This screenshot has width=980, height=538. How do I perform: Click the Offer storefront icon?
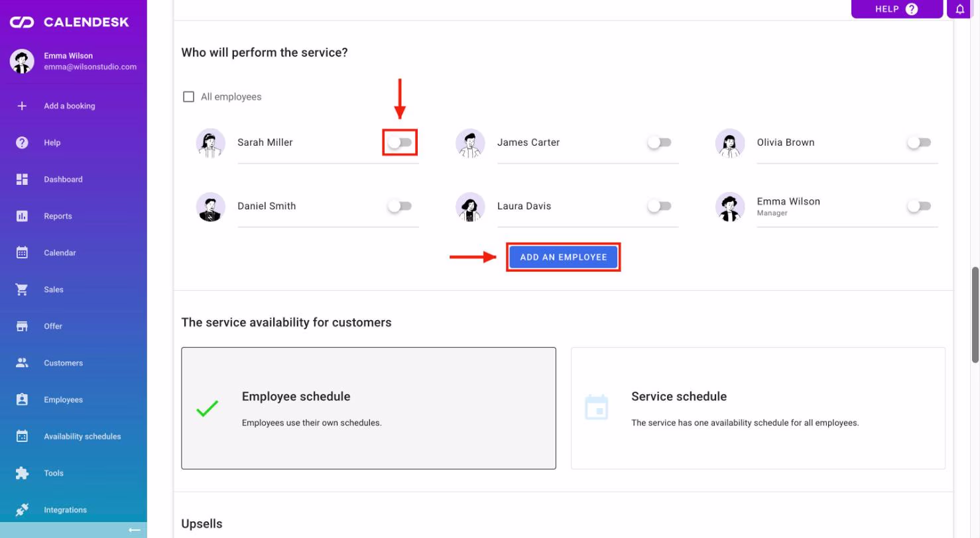point(22,326)
